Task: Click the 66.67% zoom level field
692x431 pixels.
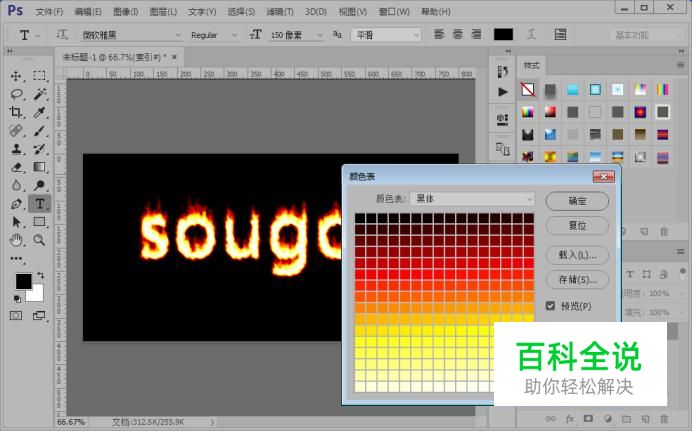Action: [71, 422]
